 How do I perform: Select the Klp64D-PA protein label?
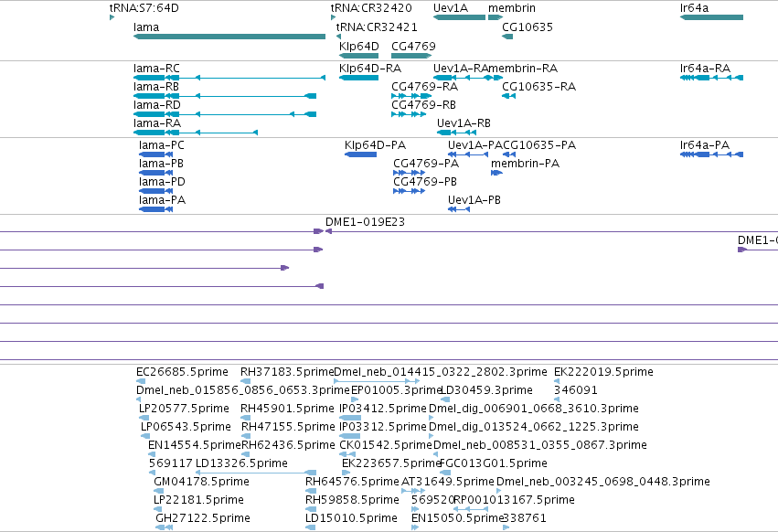[375, 145]
